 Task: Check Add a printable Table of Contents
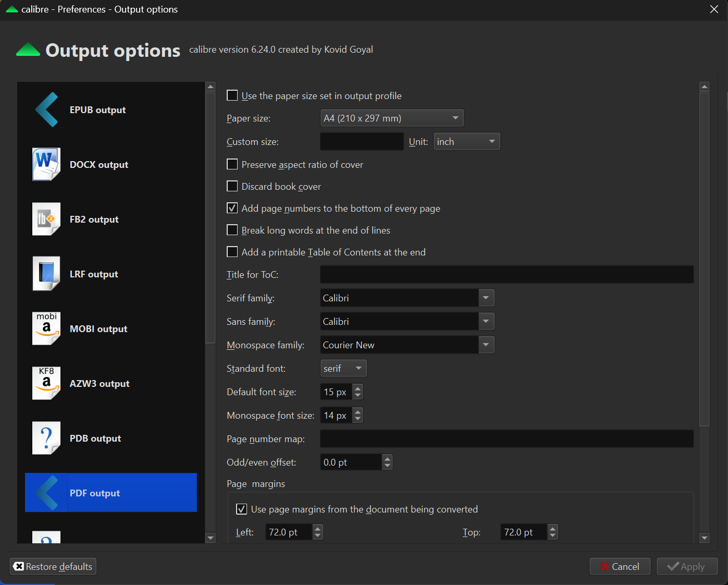(232, 252)
